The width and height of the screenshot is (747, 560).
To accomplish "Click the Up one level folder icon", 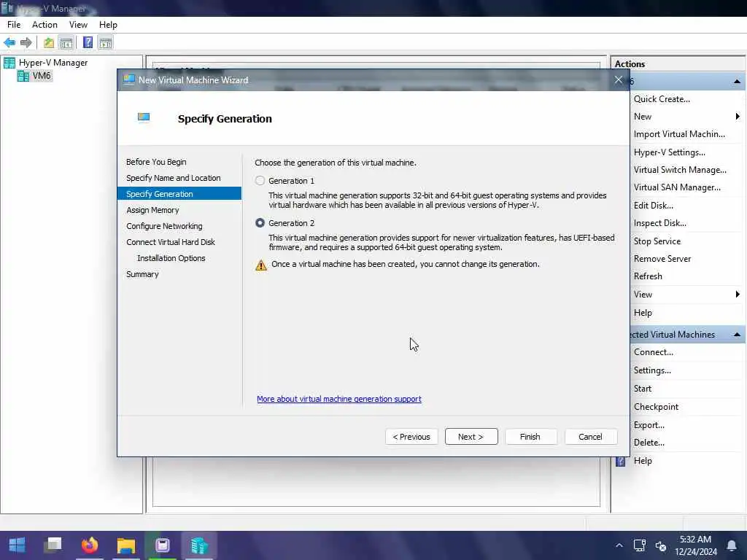I will tap(49, 43).
